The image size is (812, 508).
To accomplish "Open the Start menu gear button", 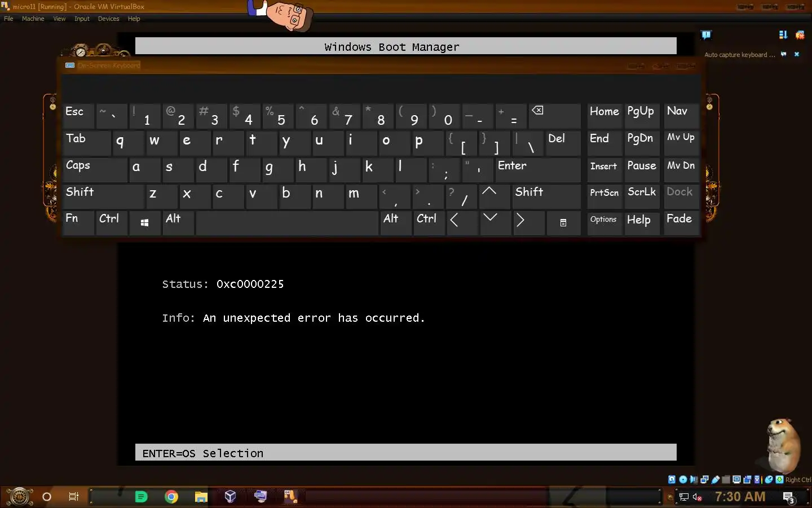I will click(19, 497).
